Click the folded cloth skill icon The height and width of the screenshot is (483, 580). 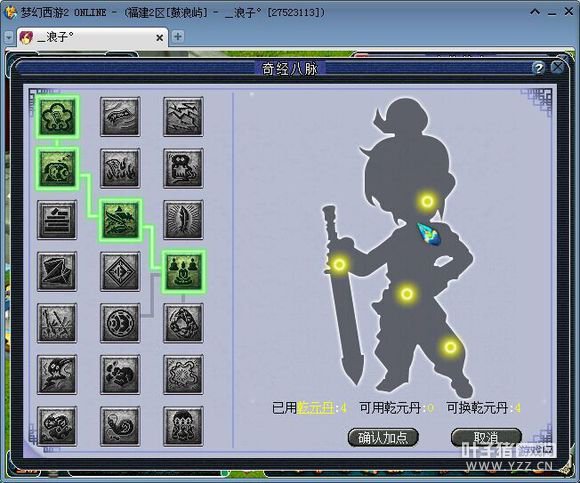[57, 272]
